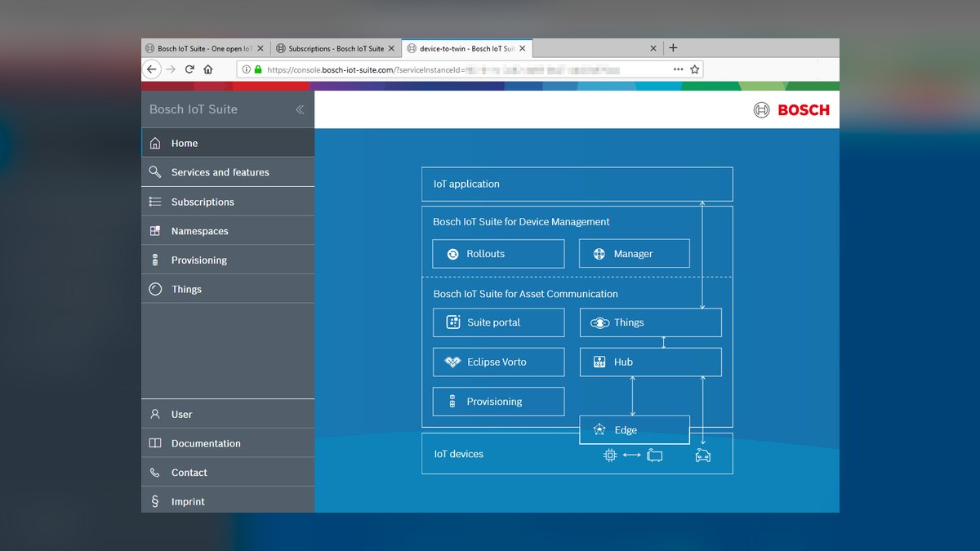
Task: Click the monitor device icon in IoT devices
Action: 654,455
